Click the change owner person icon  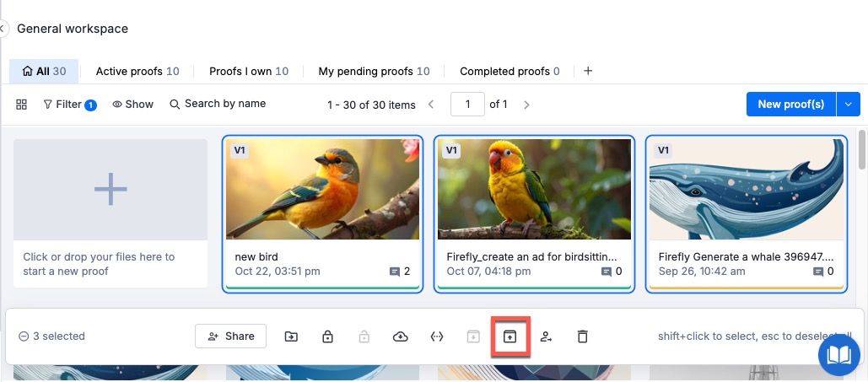[546, 336]
